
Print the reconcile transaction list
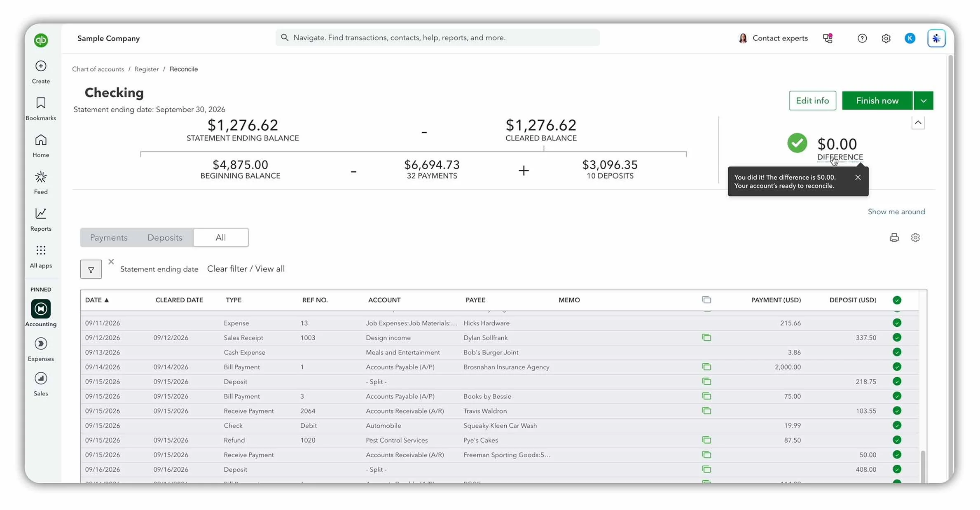pyautogui.click(x=894, y=237)
